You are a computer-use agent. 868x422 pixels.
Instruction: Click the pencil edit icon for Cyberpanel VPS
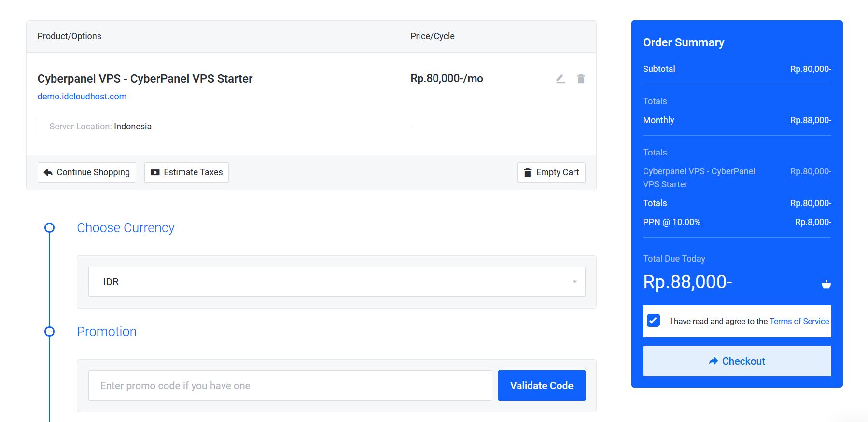point(560,79)
